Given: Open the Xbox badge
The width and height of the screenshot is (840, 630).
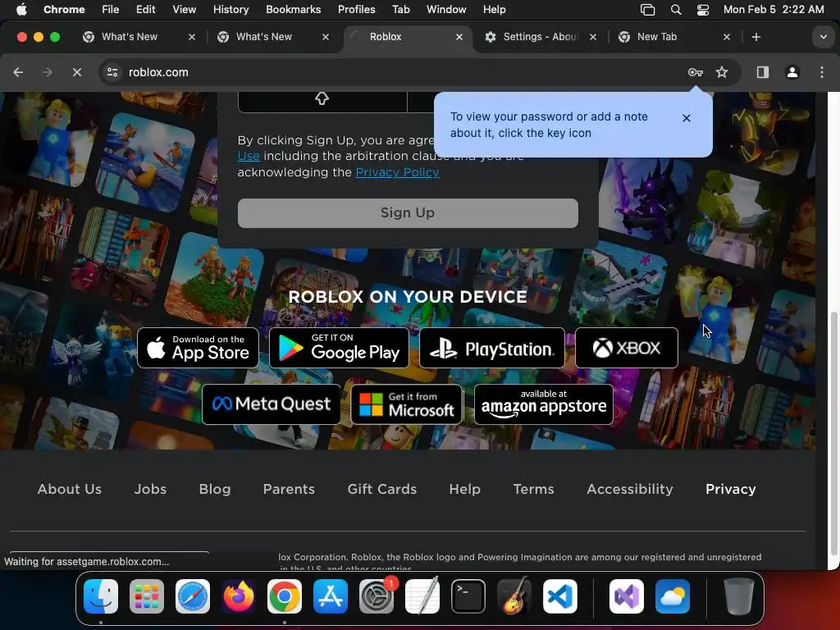Looking at the screenshot, I should [626, 348].
